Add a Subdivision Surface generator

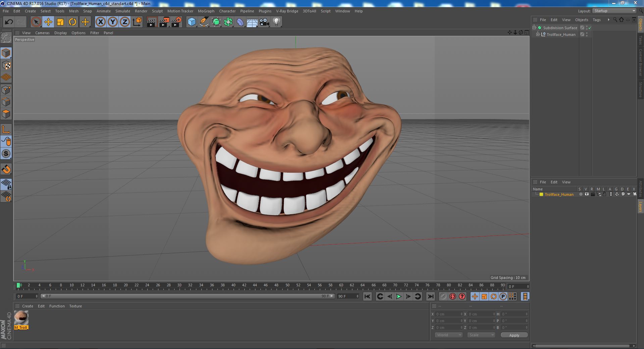[x=216, y=22]
